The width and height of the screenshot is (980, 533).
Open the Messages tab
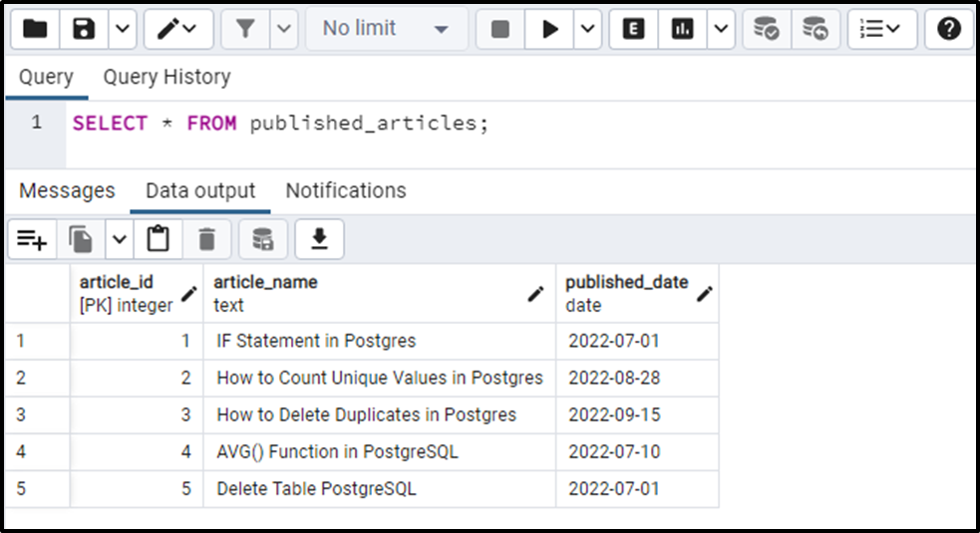click(x=67, y=190)
